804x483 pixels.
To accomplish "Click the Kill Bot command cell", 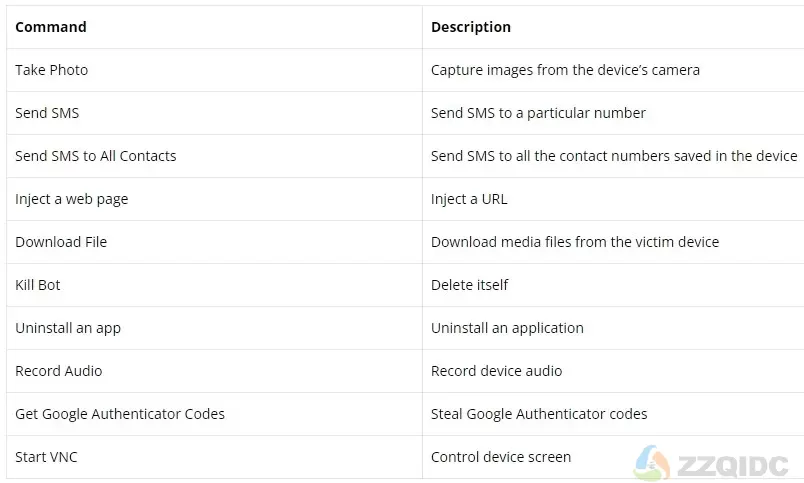I will click(x=214, y=286).
